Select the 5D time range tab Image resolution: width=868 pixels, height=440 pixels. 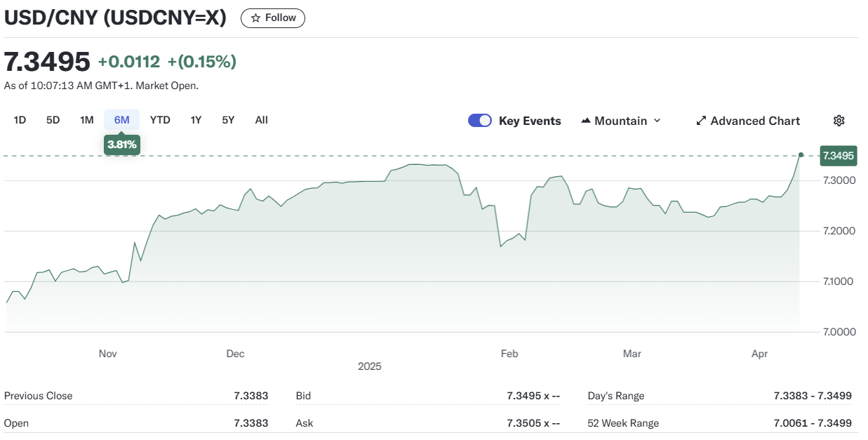click(x=53, y=120)
